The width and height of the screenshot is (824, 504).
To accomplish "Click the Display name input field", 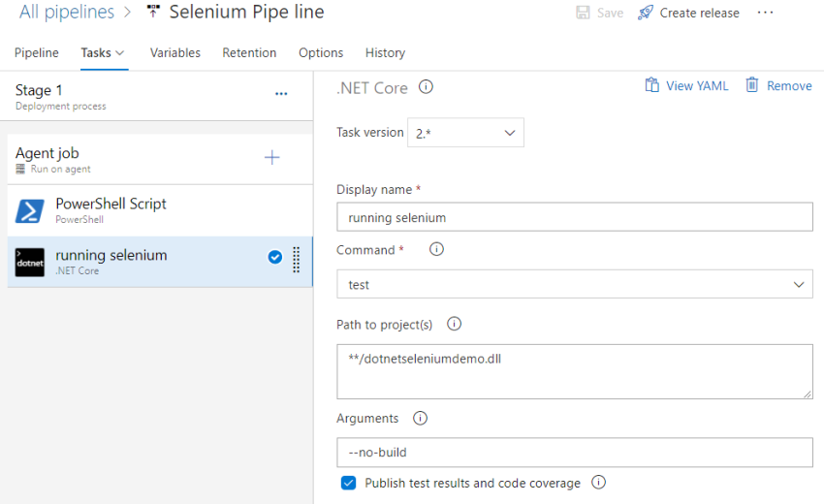I will [574, 217].
